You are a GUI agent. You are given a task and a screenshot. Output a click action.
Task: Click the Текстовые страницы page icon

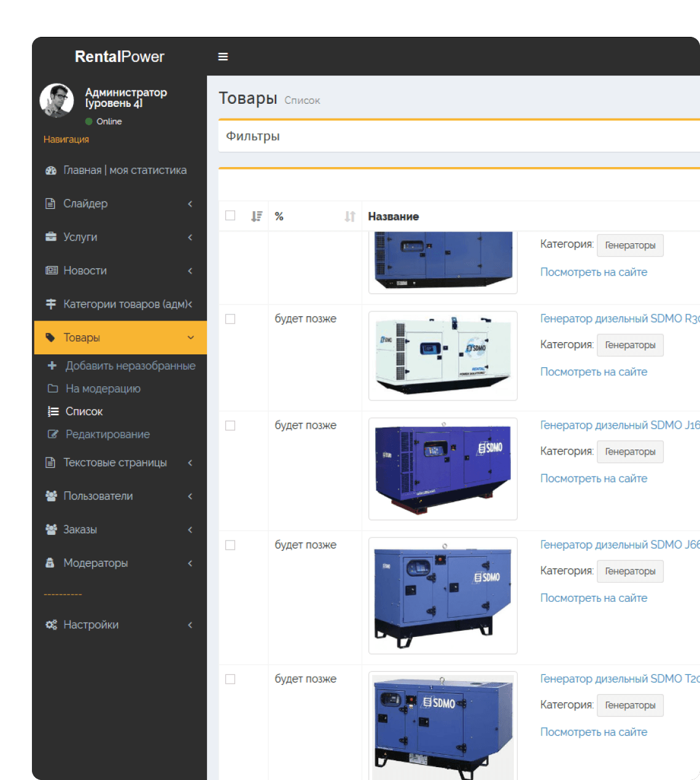[x=50, y=462]
